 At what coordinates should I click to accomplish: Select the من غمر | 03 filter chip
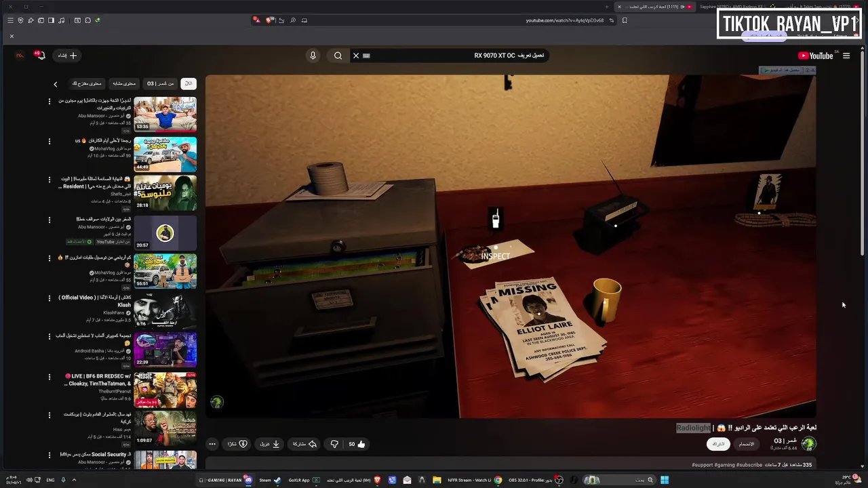[161, 83]
